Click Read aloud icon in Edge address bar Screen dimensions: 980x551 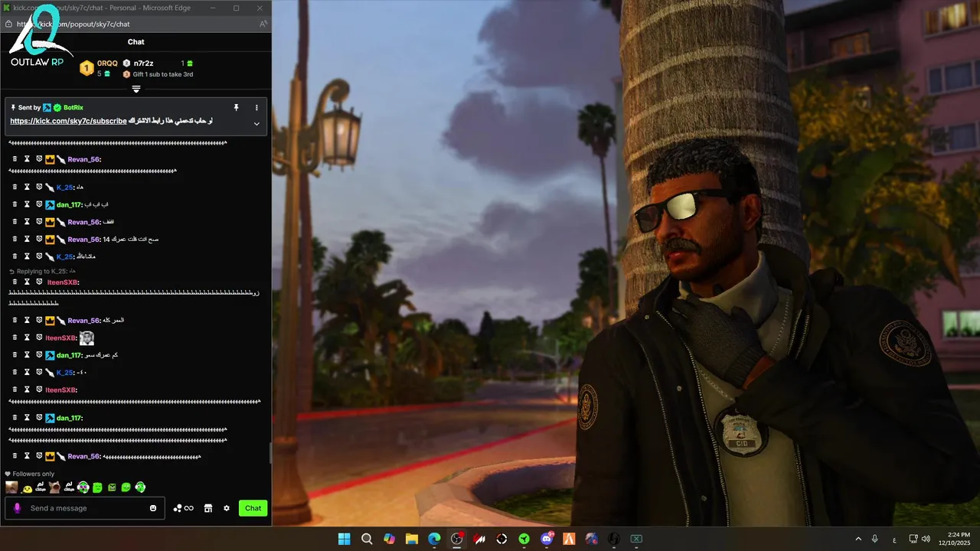coord(263,24)
